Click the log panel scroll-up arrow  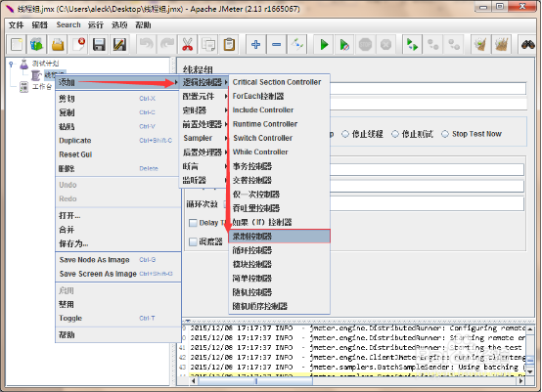(529, 329)
